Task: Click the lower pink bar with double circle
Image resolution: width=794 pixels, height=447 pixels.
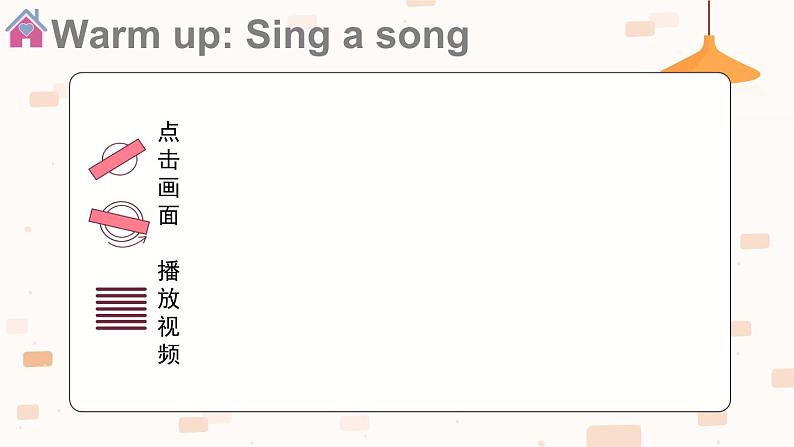Action: tap(120, 221)
